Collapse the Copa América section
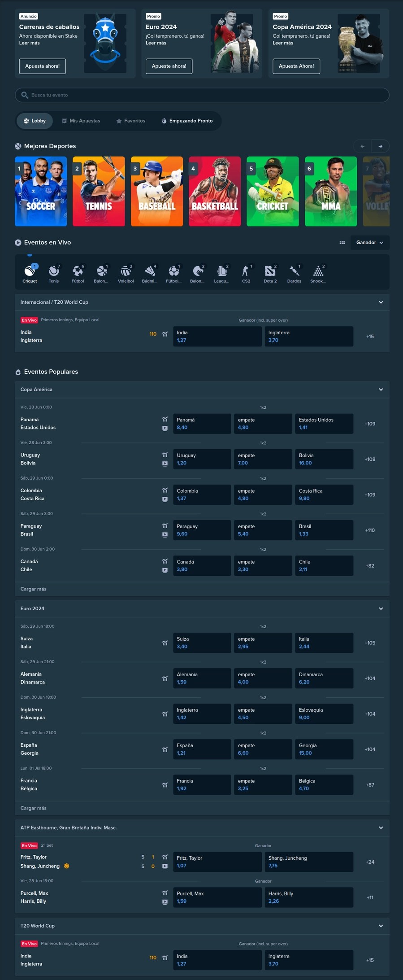Viewport: 403px width, 980px height. pos(381,389)
